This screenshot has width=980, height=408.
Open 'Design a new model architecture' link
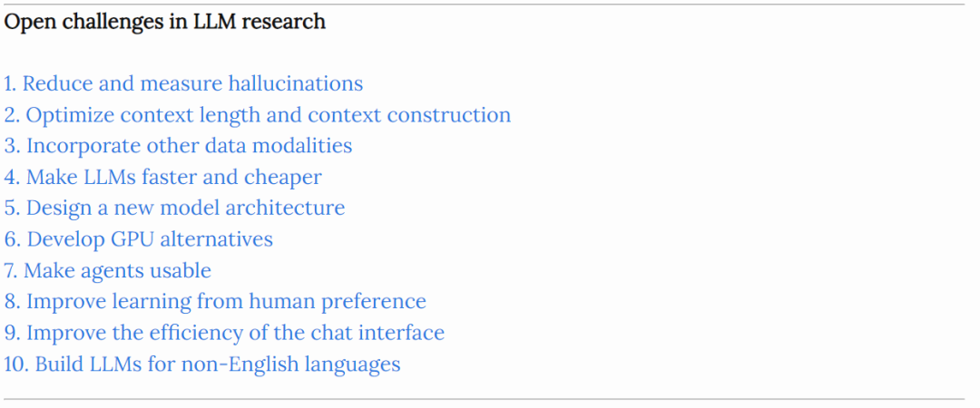tap(174, 208)
